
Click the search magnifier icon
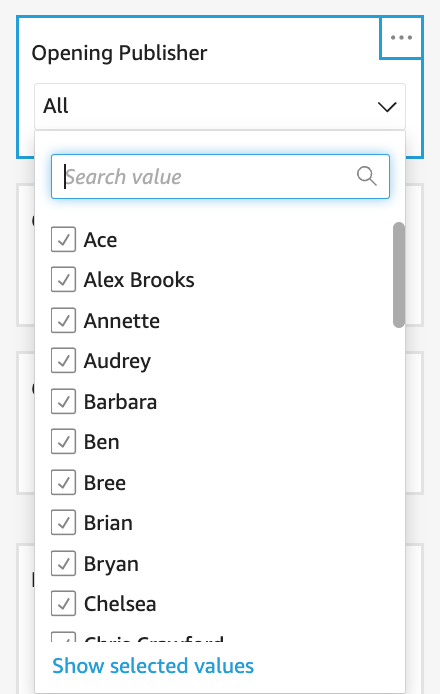367,176
